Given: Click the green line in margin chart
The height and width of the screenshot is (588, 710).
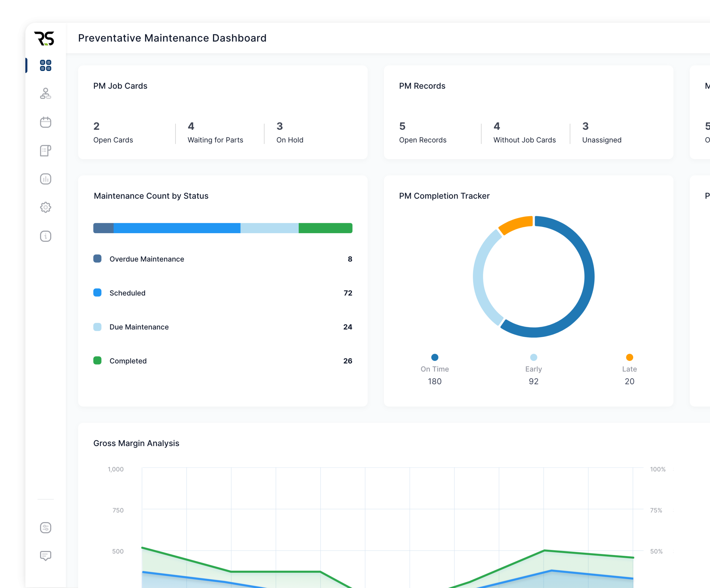Looking at the screenshot, I should [x=276, y=571].
